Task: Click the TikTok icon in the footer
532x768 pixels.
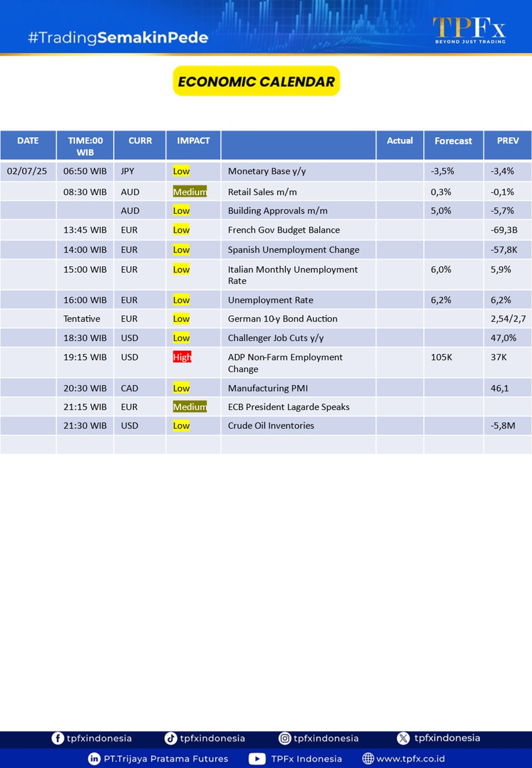Action: [171, 738]
